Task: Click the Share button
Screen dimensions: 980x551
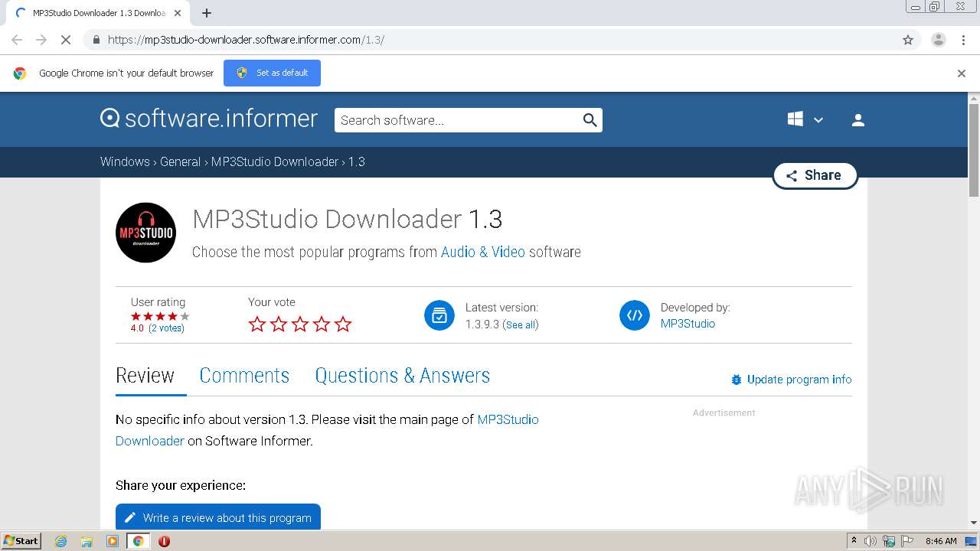Action: (815, 175)
